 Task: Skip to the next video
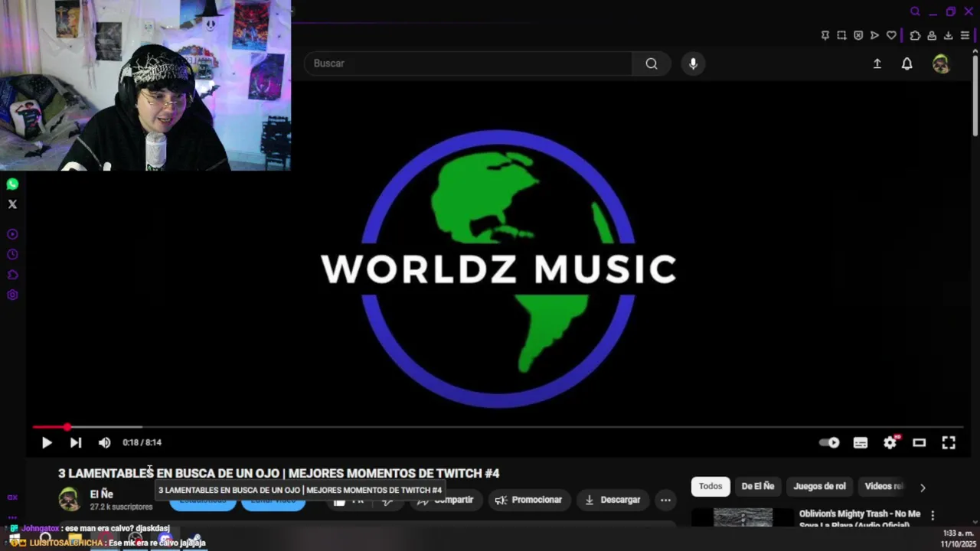click(x=76, y=442)
